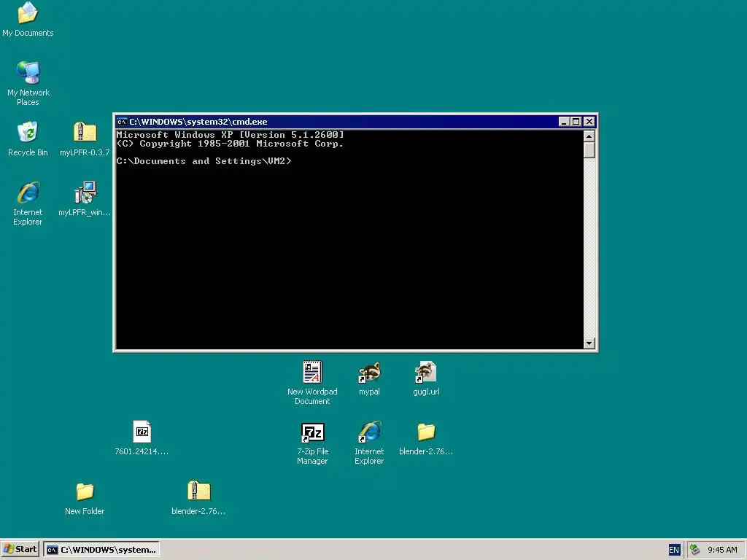This screenshot has width=747, height=560.
Task: Minimize the cmd.exe window
Action: [564, 122]
